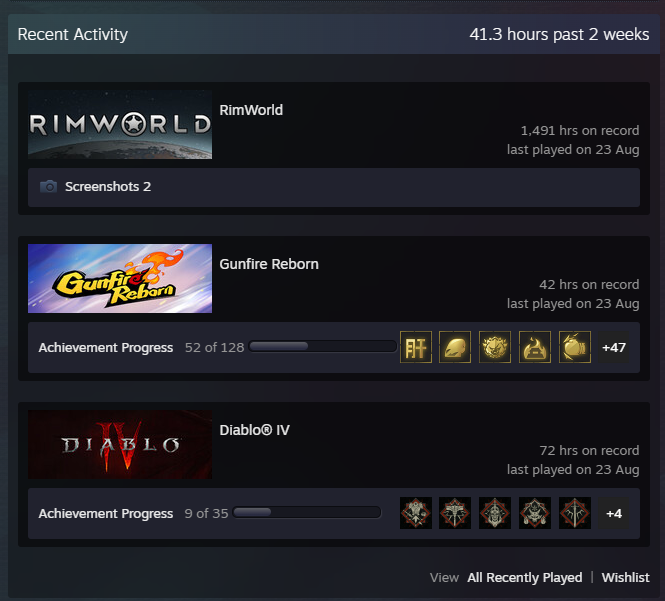The height and width of the screenshot is (601, 665).
Task: Open the Diablo IV banner thumbnail
Action: coord(120,444)
